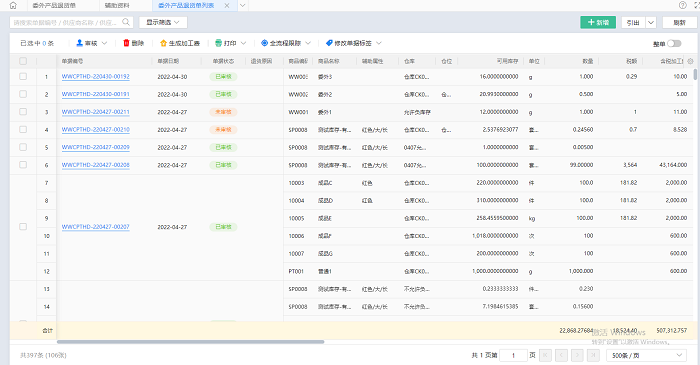Expand the export button dropdown arrow

point(651,22)
